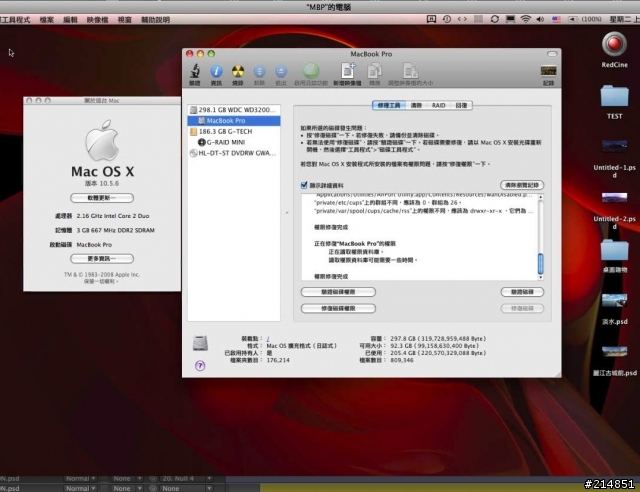This screenshot has height=492, width=640.
Task: Click the log area scrollbar thumb
Action: coord(540,263)
